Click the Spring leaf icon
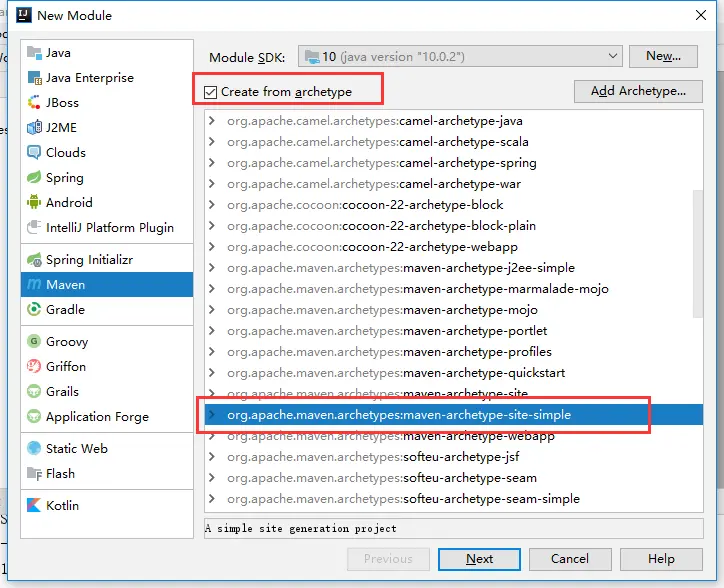The height and width of the screenshot is (588, 724). coord(34,177)
